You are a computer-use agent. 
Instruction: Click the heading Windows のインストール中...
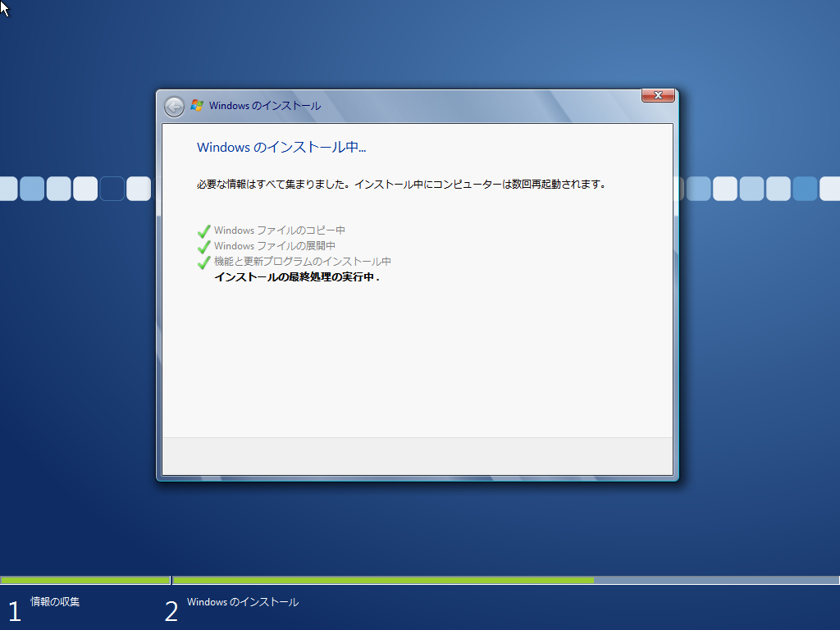(x=281, y=148)
